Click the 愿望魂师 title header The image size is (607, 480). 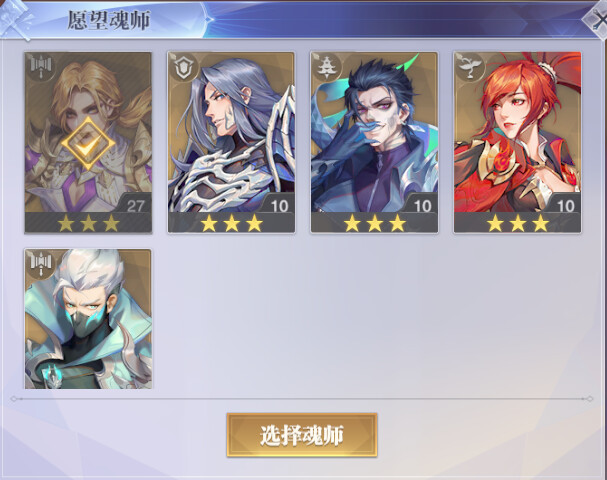click(109, 20)
